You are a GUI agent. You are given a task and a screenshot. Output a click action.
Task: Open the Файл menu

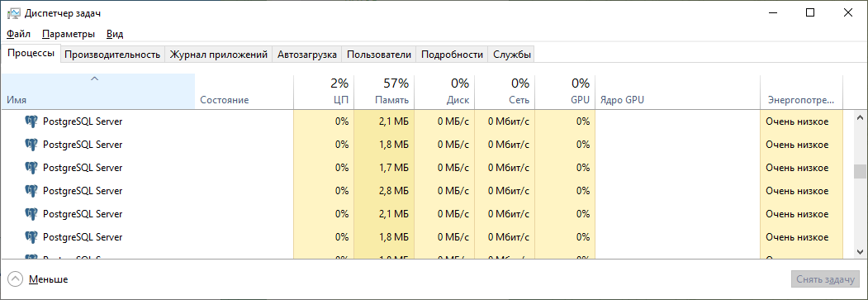pyautogui.click(x=18, y=35)
